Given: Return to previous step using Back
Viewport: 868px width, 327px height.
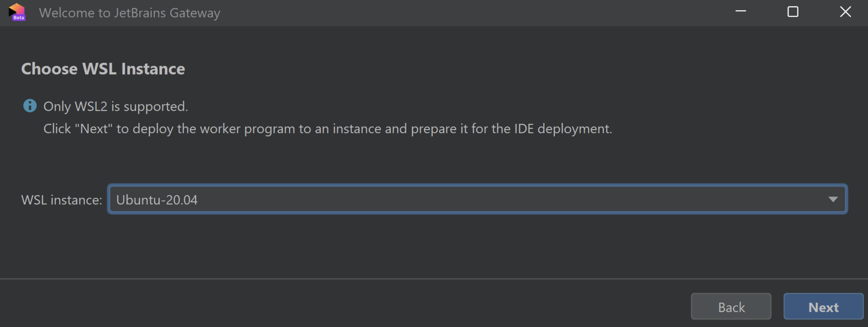Looking at the screenshot, I should (x=731, y=307).
